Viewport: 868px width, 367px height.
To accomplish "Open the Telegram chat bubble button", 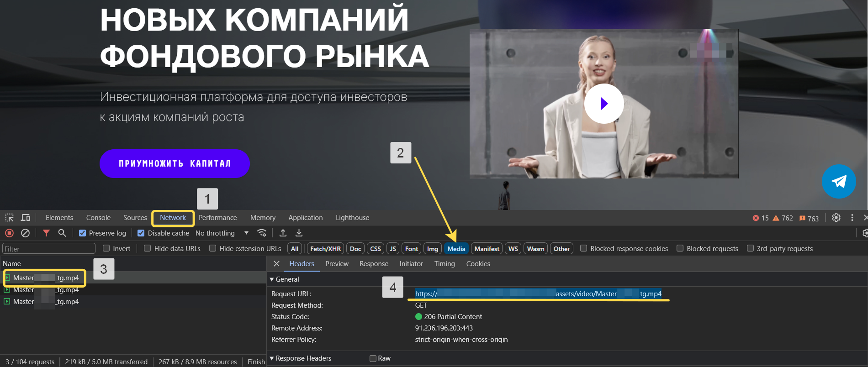I will pos(839,182).
